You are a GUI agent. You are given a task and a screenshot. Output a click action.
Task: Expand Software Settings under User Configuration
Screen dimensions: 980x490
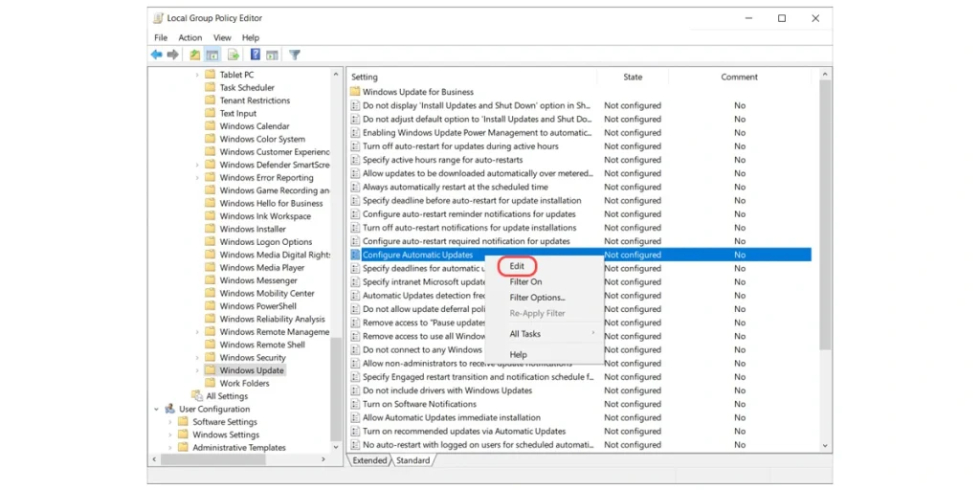coord(170,422)
